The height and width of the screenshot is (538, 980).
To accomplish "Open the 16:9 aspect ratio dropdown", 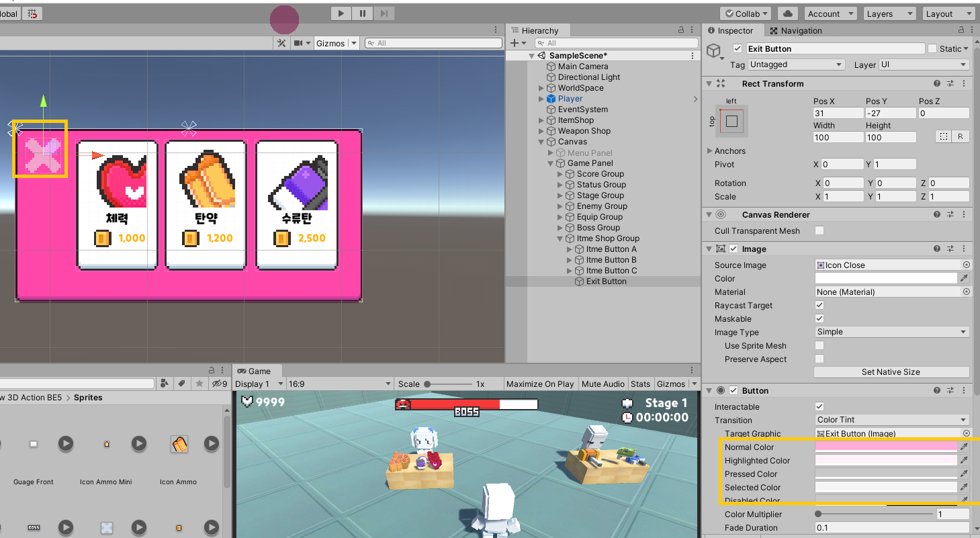I will pos(339,384).
